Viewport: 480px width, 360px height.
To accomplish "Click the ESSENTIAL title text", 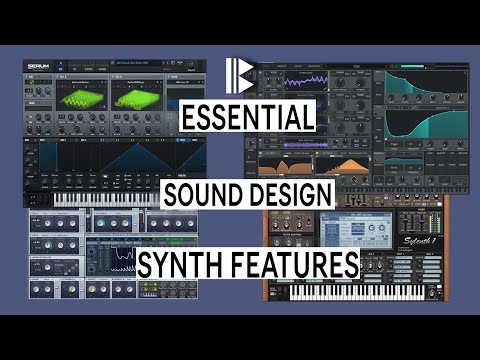I will pos(247,117).
